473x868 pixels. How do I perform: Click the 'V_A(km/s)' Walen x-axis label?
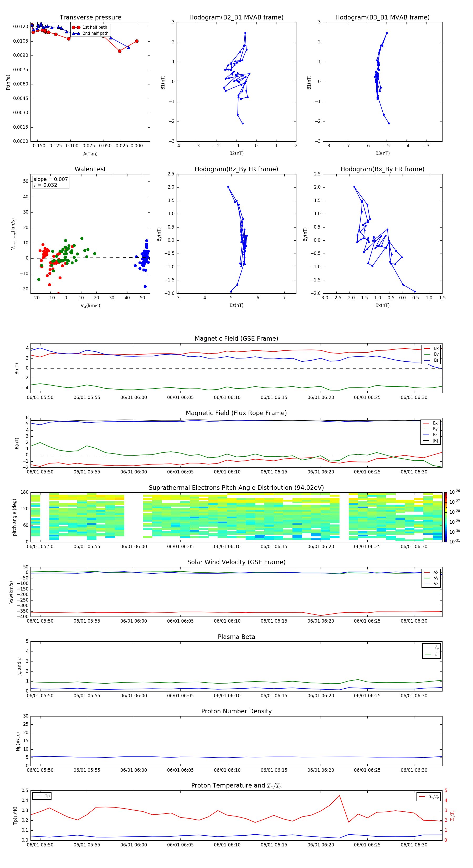tap(90, 306)
